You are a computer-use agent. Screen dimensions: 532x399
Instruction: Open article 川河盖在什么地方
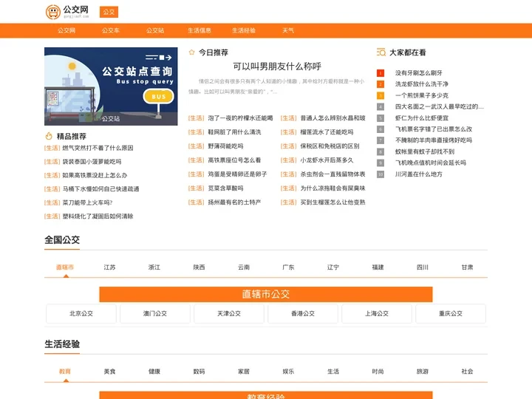pyautogui.click(x=419, y=174)
